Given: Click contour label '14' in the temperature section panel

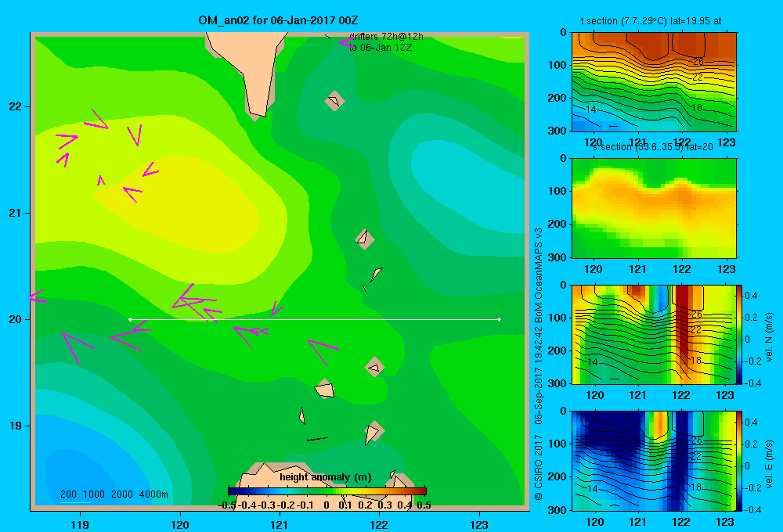Looking at the screenshot, I should (590, 110).
